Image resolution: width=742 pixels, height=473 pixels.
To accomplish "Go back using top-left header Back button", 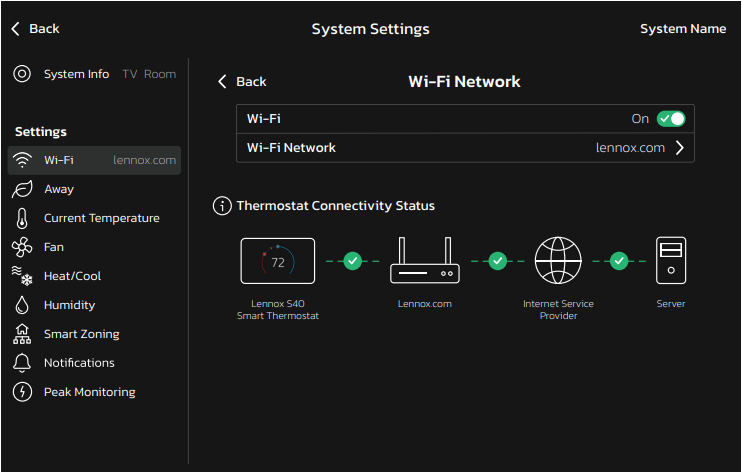I will point(35,29).
